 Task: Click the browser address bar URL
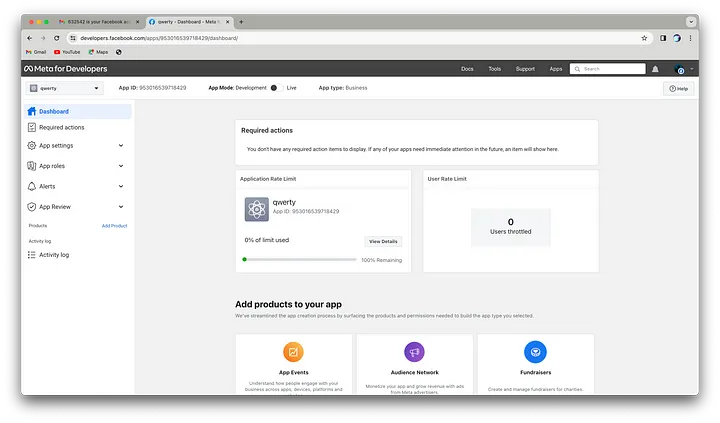click(159, 38)
